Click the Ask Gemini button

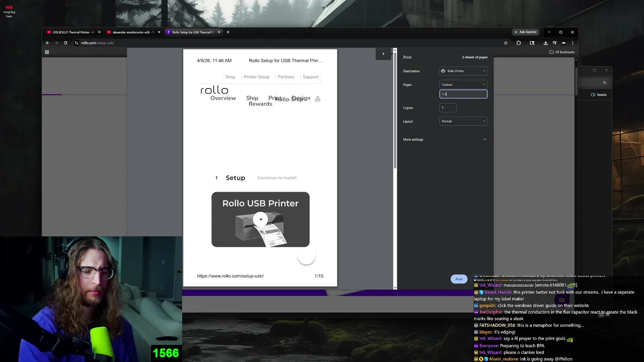[x=525, y=32]
